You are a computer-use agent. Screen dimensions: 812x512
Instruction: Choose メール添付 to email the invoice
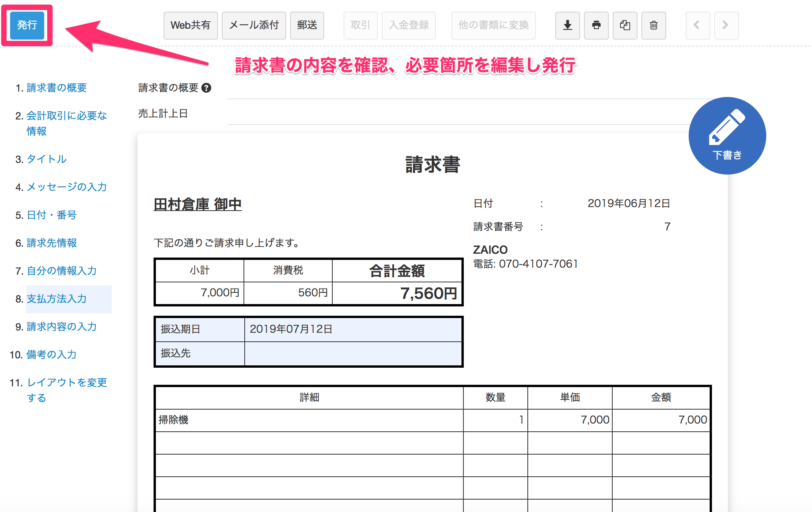tap(254, 25)
